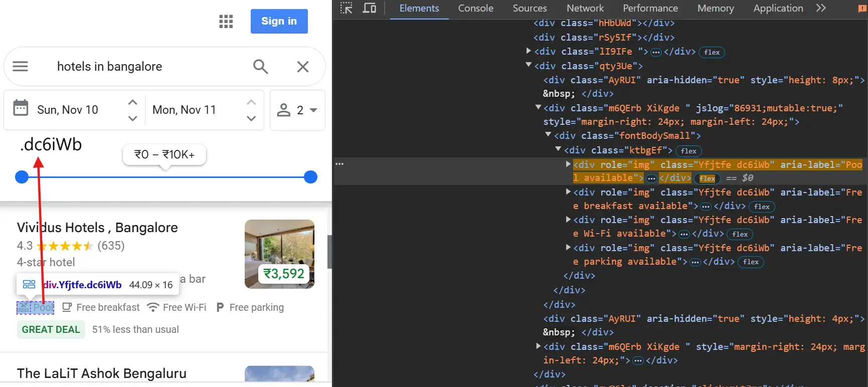The width and height of the screenshot is (868, 387).
Task: Expand the Free breakfast available div node
Action: coord(568,192)
